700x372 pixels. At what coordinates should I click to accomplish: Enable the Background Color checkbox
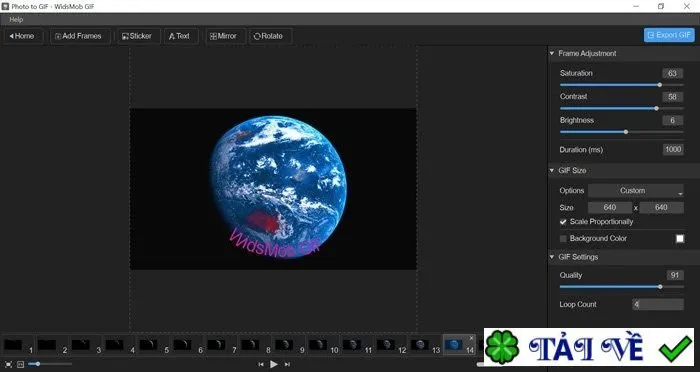point(563,239)
